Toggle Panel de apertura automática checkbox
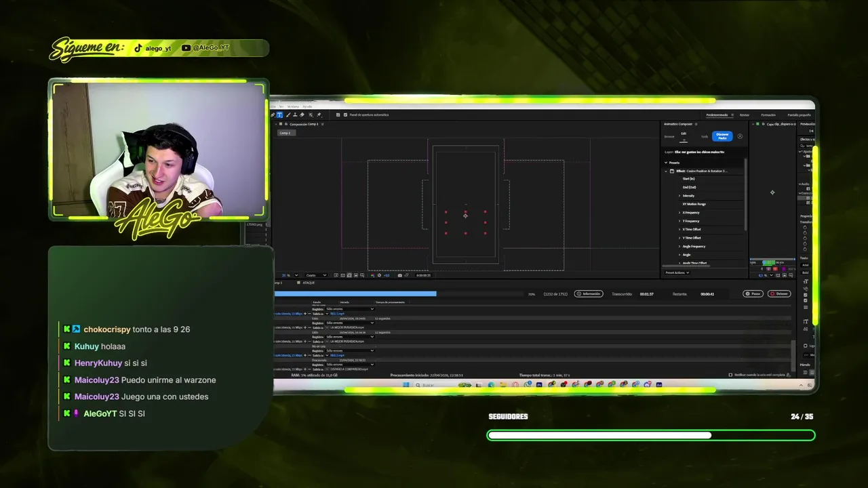868x488 pixels. (345, 115)
